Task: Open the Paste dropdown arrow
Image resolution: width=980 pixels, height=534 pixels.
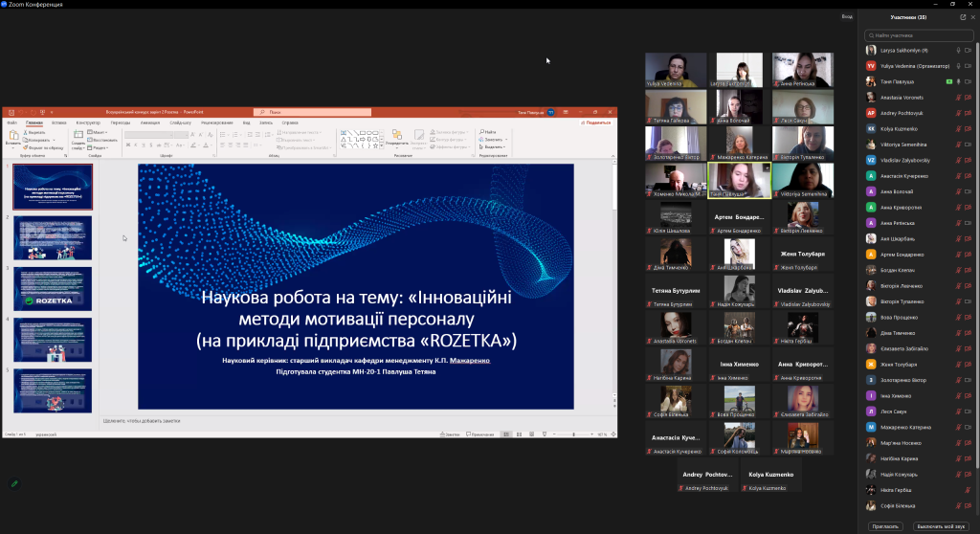Action: (x=13, y=148)
